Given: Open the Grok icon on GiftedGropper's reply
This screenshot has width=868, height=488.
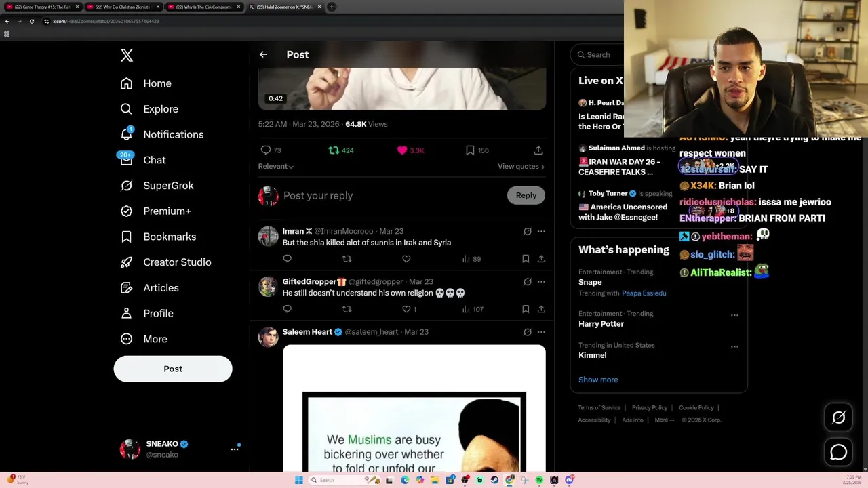Looking at the screenshot, I should pyautogui.click(x=528, y=281).
